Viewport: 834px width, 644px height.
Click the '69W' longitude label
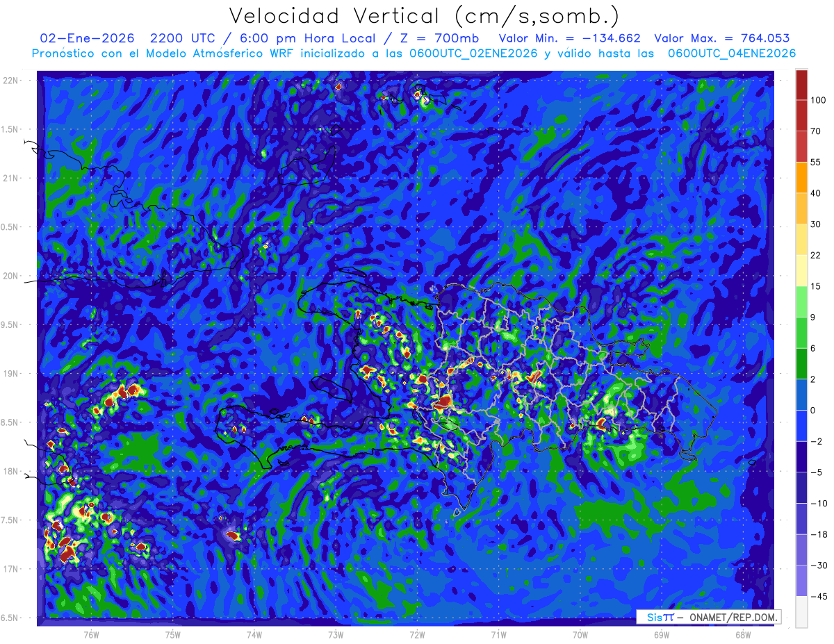point(662,634)
